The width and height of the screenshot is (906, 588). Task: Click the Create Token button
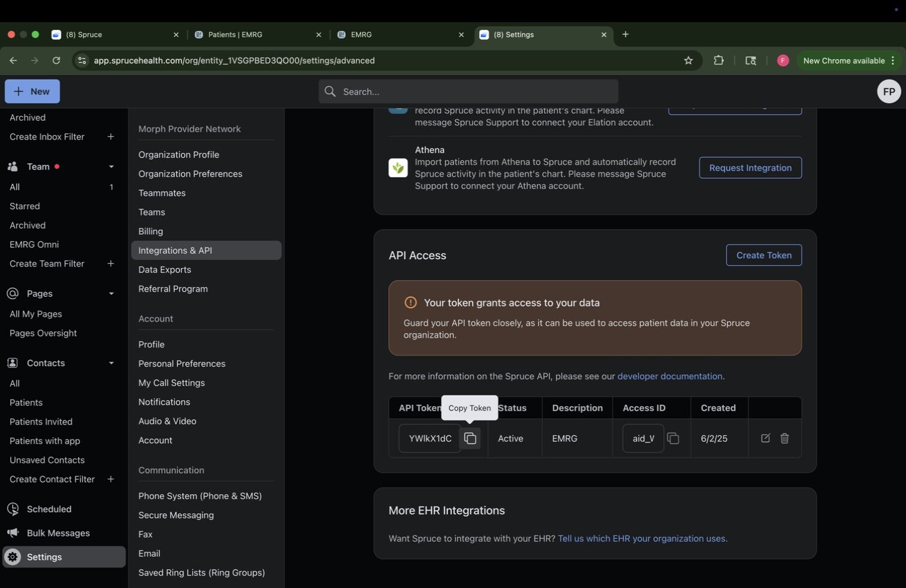click(763, 255)
